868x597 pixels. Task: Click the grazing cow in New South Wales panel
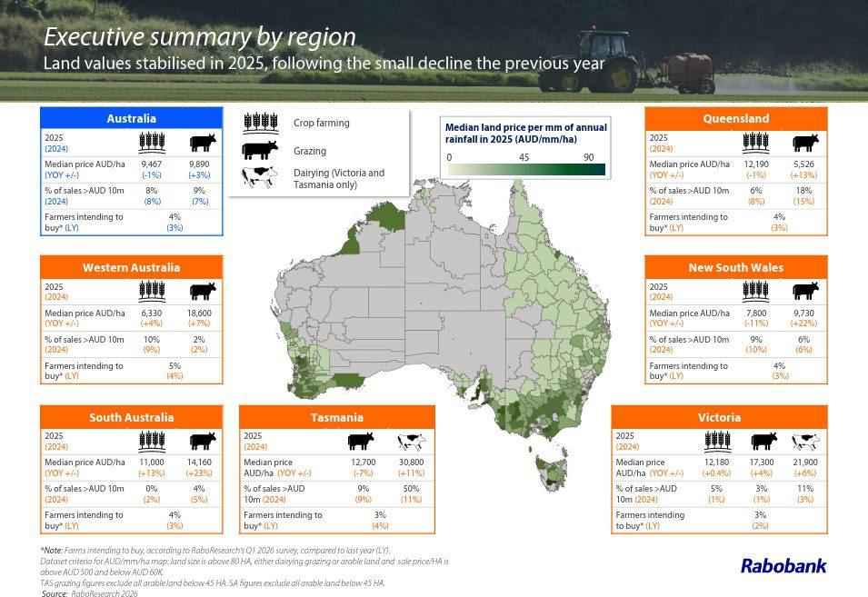(x=805, y=291)
